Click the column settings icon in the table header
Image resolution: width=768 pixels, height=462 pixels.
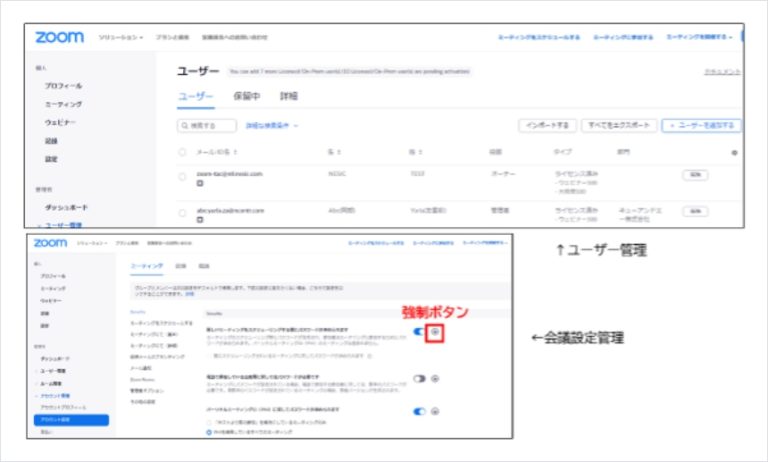click(734, 153)
